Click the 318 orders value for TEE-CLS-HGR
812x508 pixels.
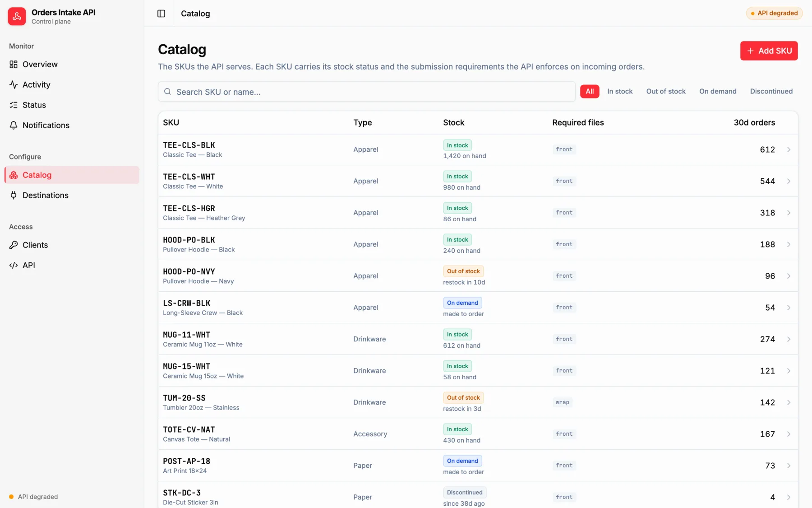tap(767, 213)
